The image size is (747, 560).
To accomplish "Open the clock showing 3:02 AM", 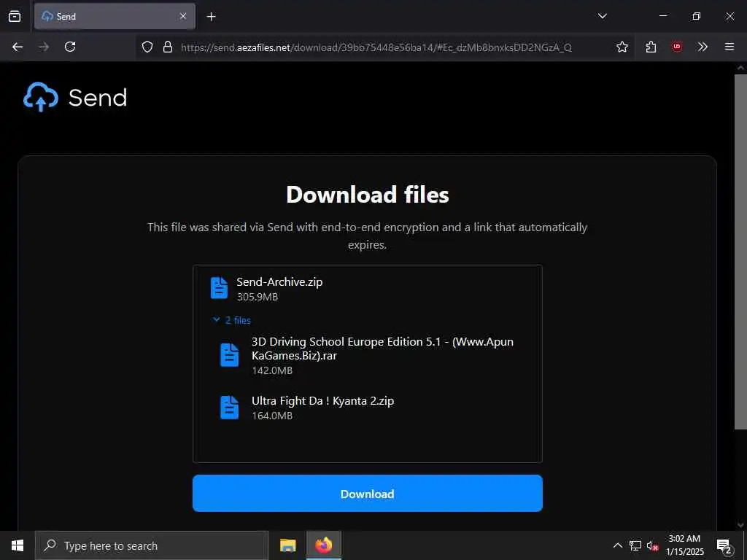I will click(x=684, y=545).
